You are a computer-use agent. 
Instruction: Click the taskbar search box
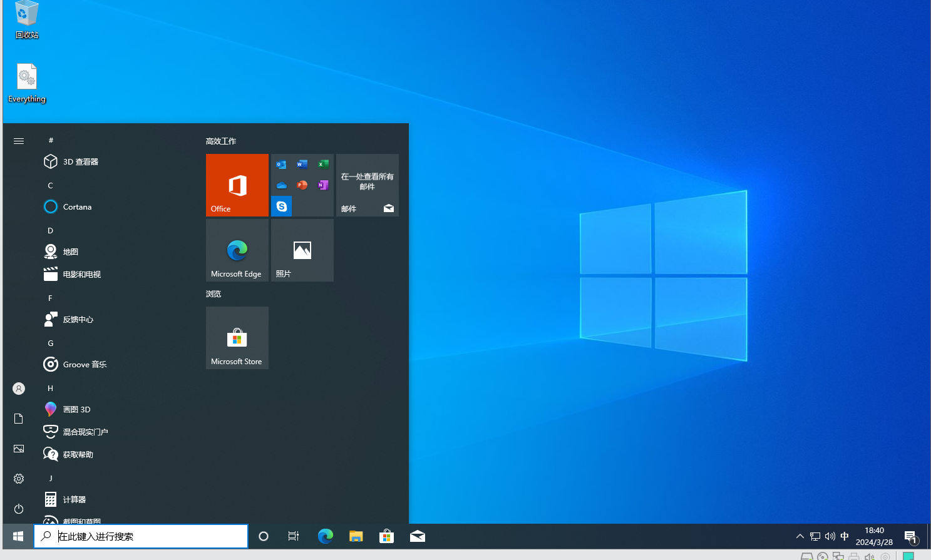point(141,536)
